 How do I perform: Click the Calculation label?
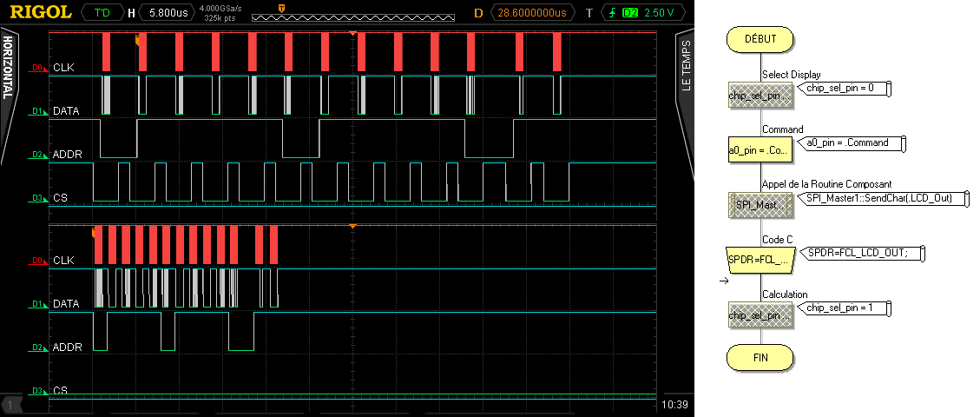coord(785,295)
